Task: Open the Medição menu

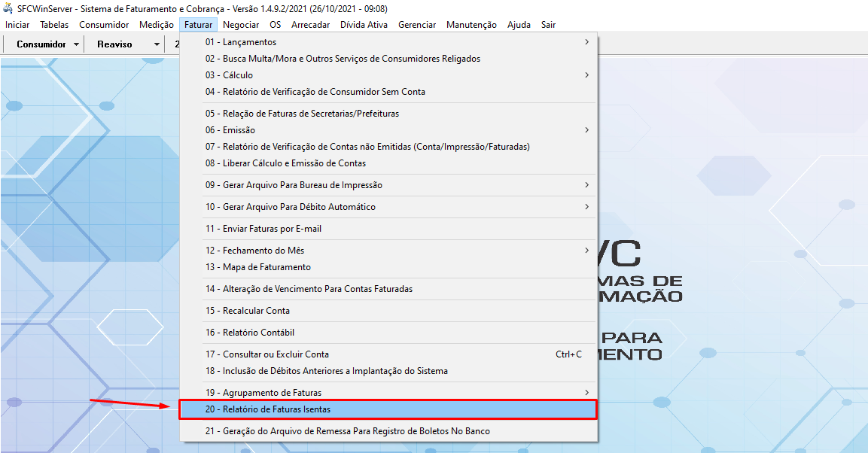Action: coord(156,24)
